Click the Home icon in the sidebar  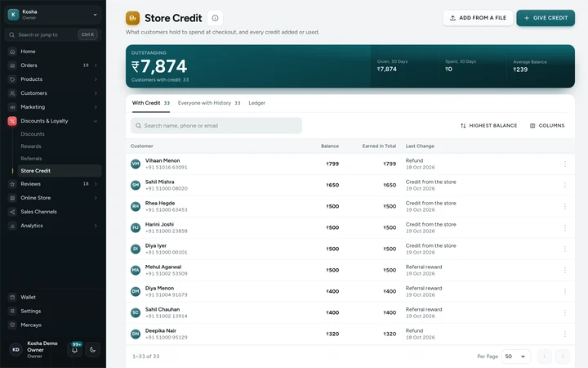12,52
